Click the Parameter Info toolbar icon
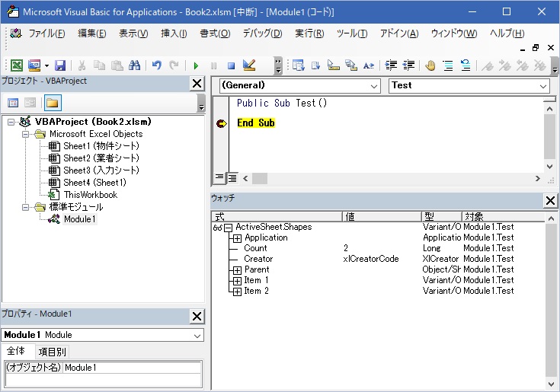Image resolution: width=560 pixels, height=392 pixels. point(351,65)
